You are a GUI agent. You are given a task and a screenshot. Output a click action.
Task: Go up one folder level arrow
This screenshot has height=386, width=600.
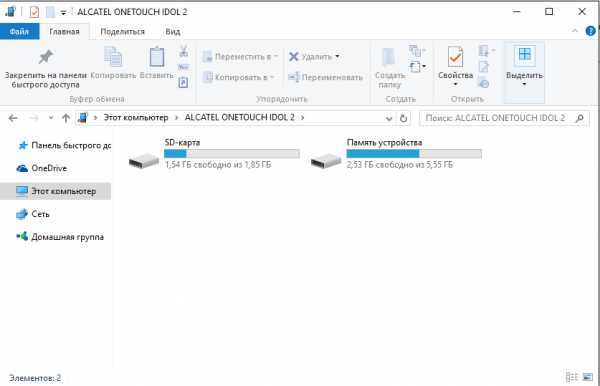66,118
